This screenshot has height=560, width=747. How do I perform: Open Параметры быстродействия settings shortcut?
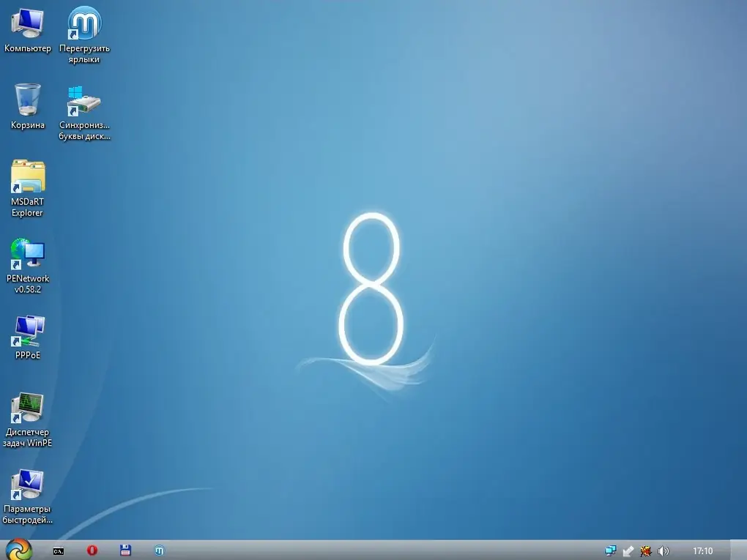tap(27, 485)
